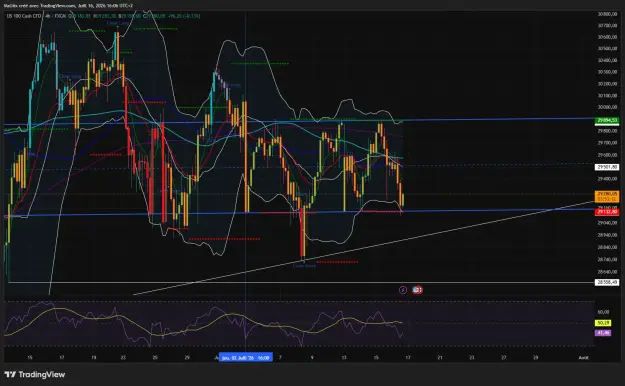Viewport: 625px width, 386px height.
Task: Select the green 29894 price label
Action: (x=607, y=120)
